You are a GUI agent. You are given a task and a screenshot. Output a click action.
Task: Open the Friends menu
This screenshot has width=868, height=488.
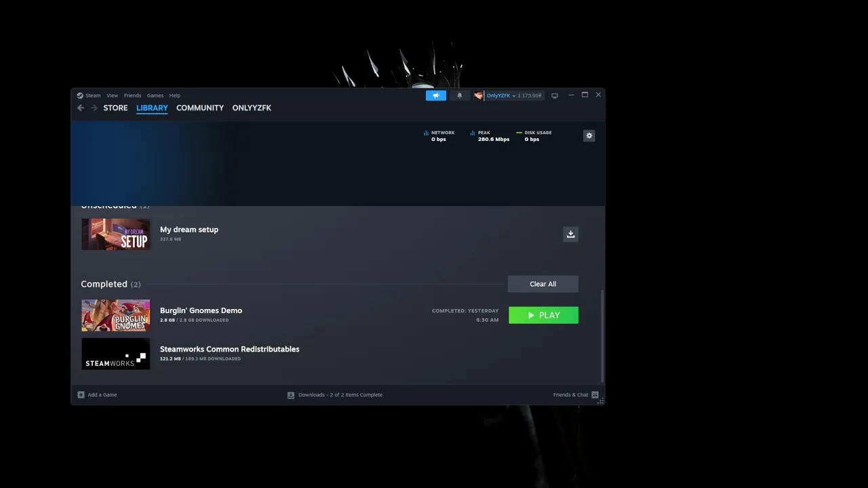pyautogui.click(x=132, y=96)
